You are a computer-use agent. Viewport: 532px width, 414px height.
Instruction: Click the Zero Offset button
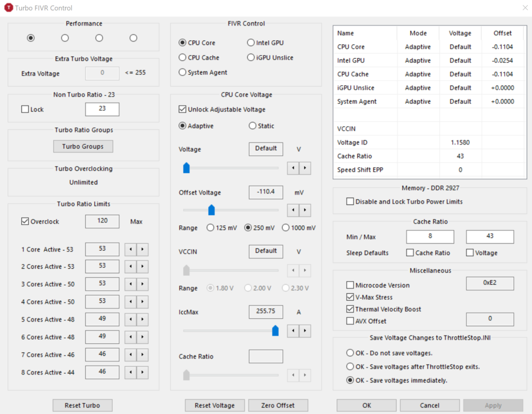[x=278, y=405]
